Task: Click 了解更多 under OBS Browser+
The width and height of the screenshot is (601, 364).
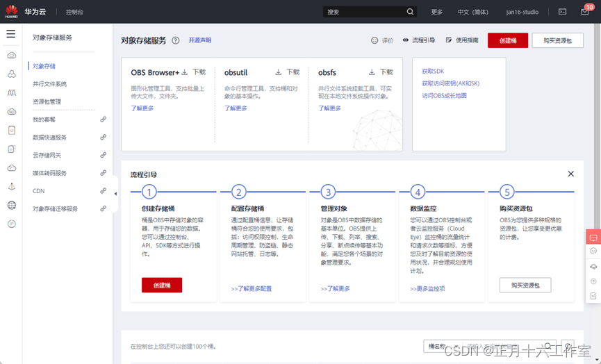Action: (x=142, y=108)
